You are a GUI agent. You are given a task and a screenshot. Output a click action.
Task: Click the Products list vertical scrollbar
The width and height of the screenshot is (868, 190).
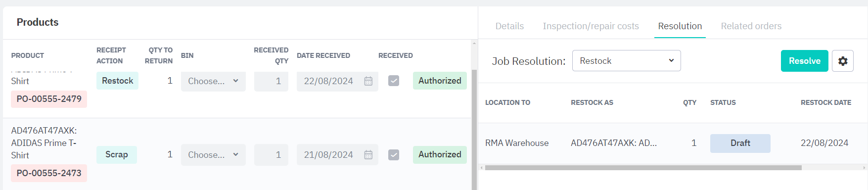[x=474, y=129]
